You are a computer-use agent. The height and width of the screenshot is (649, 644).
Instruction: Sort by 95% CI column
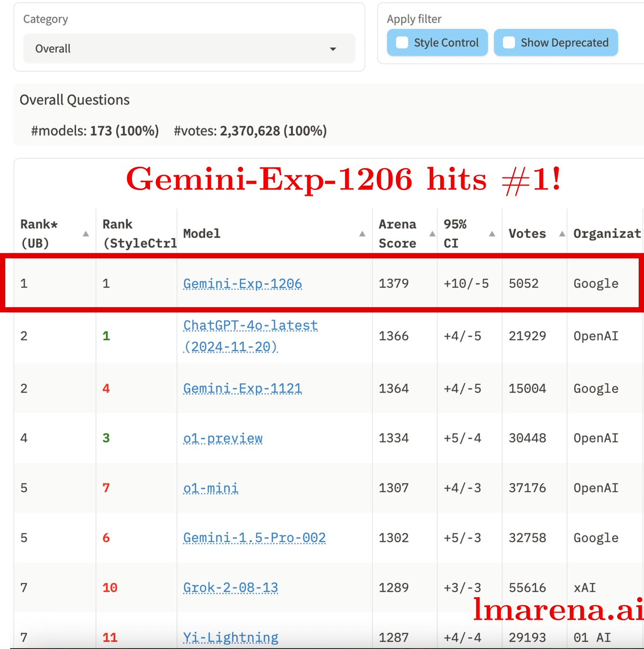pos(492,234)
